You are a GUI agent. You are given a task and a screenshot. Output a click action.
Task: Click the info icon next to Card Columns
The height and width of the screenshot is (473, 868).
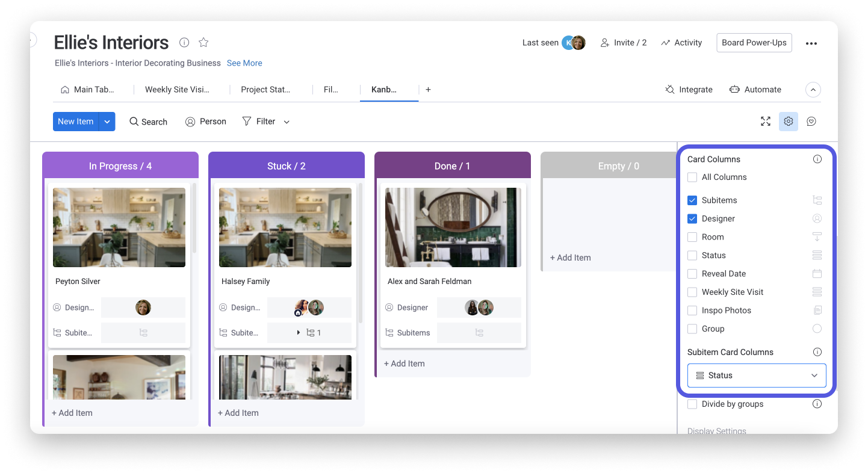coord(817,159)
